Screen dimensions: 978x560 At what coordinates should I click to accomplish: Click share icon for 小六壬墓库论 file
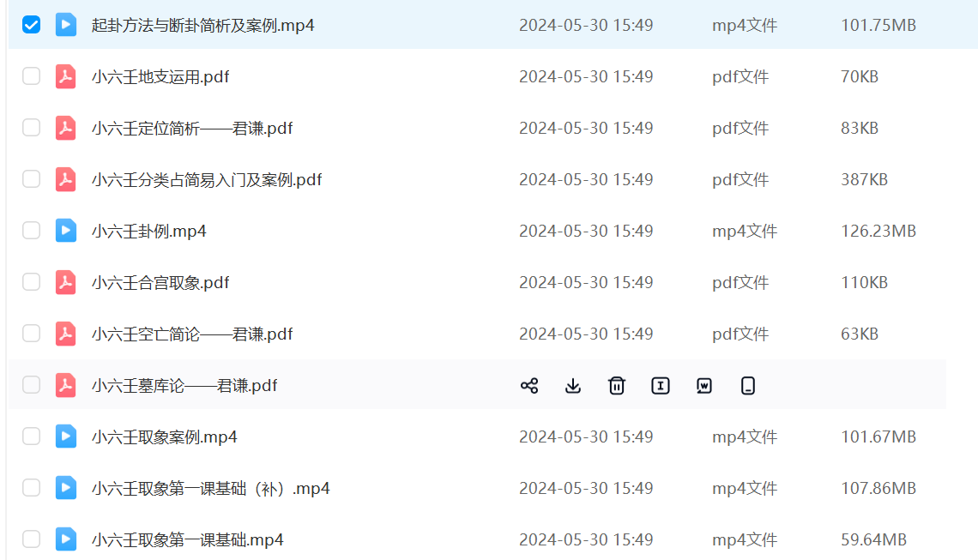(529, 386)
